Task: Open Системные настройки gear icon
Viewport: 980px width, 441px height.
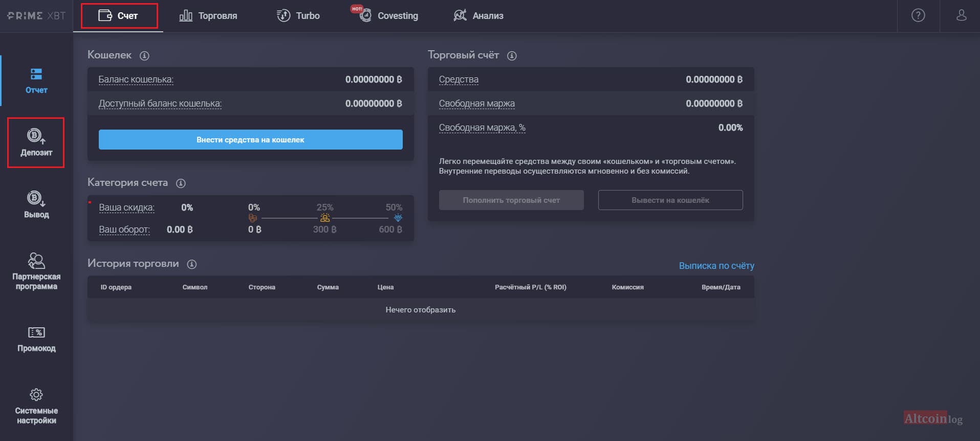Action: coord(36,395)
